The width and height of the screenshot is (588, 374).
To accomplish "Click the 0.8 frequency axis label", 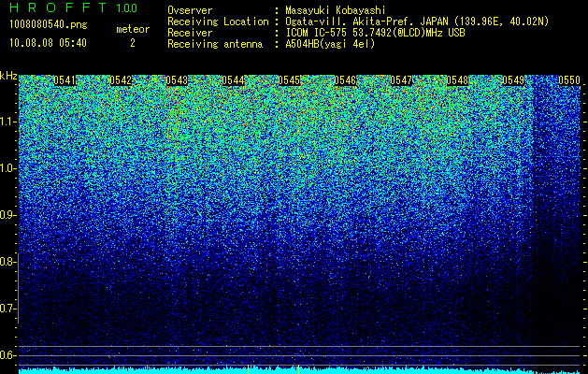I will (x=7, y=262).
